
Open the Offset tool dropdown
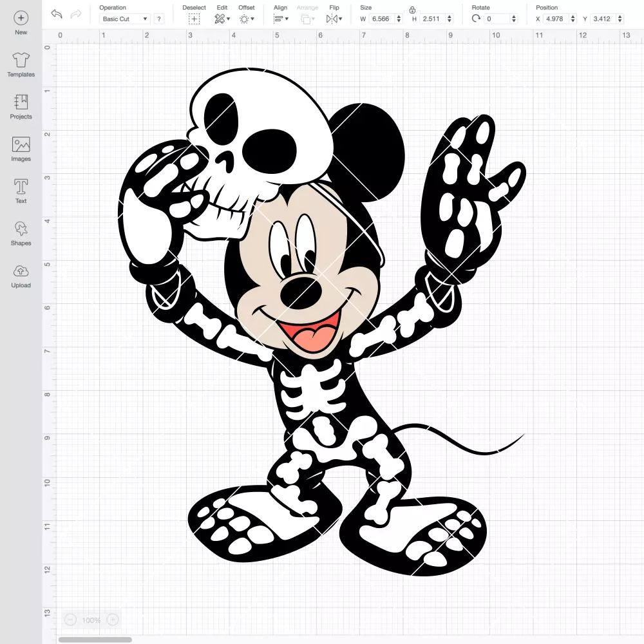pos(247,19)
